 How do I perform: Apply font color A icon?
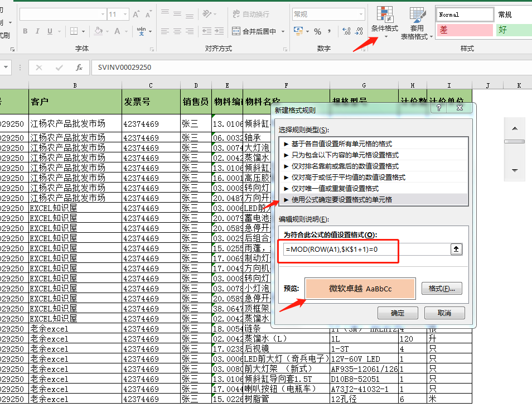(117, 31)
